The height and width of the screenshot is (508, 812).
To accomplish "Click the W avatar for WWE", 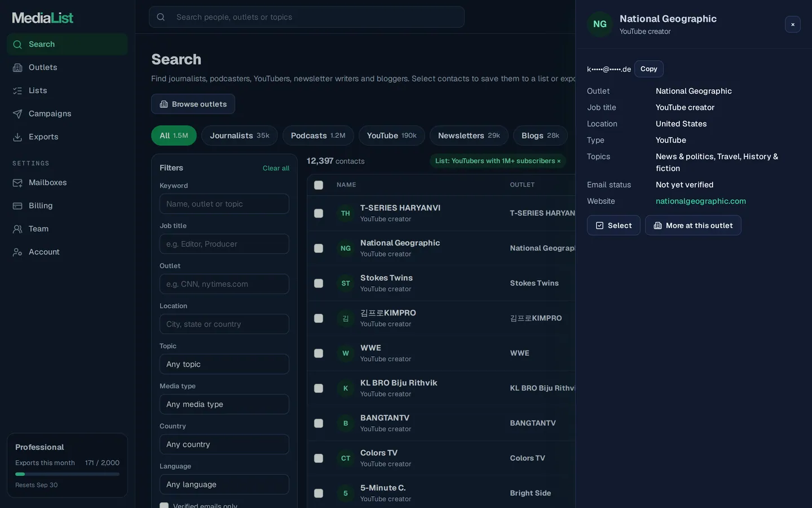I will coord(346,353).
